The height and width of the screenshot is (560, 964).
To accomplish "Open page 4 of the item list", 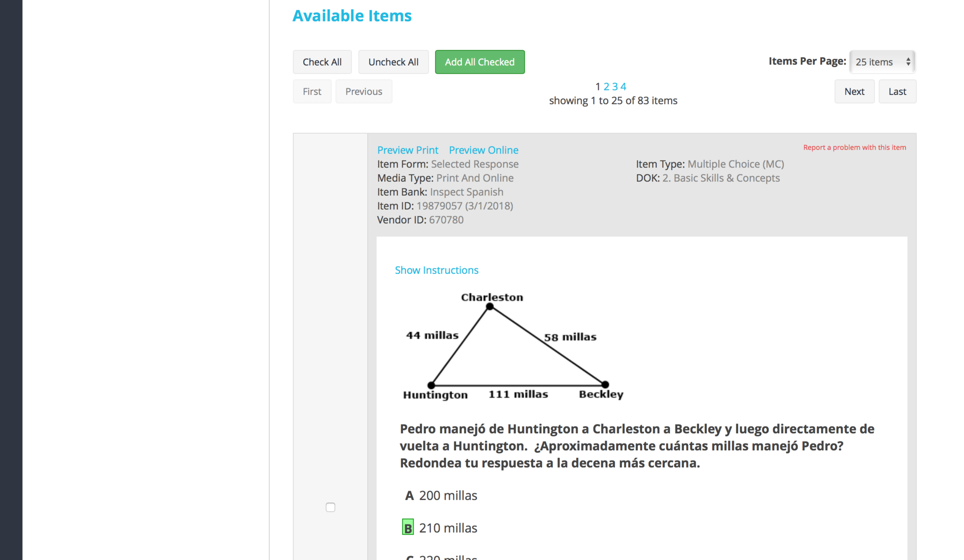I will pyautogui.click(x=623, y=87).
